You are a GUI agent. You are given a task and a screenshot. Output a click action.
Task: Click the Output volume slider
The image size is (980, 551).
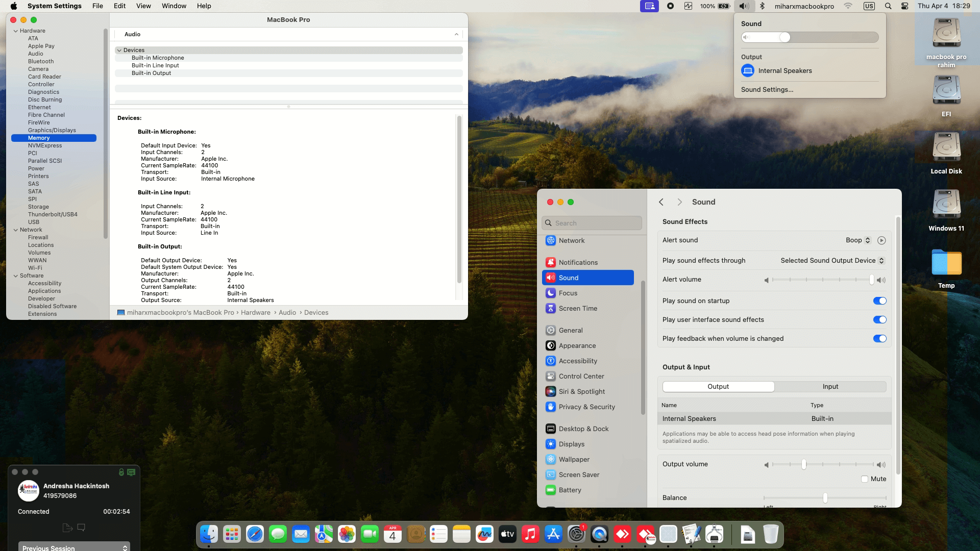[x=803, y=465]
